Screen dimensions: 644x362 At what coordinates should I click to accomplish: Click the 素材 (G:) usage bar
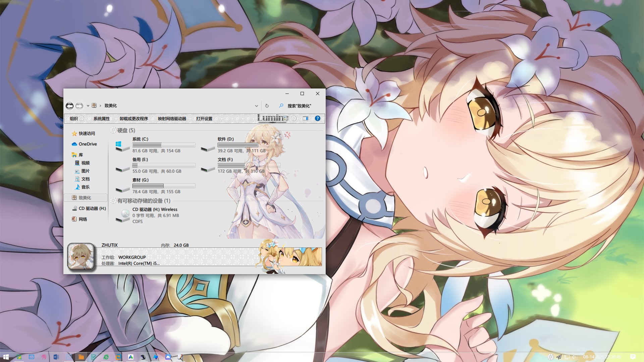pos(164,186)
